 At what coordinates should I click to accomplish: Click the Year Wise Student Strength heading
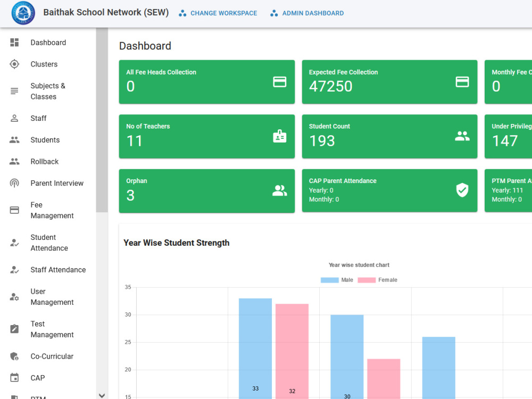click(177, 243)
